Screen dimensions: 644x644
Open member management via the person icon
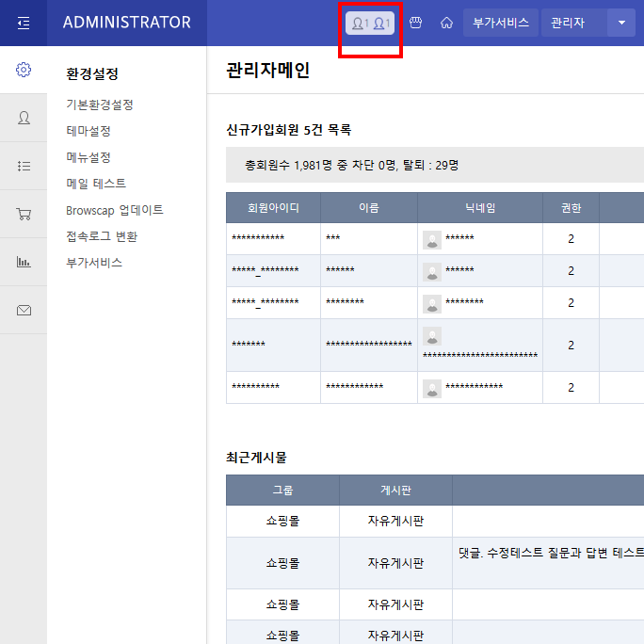pyautogui.click(x=24, y=118)
